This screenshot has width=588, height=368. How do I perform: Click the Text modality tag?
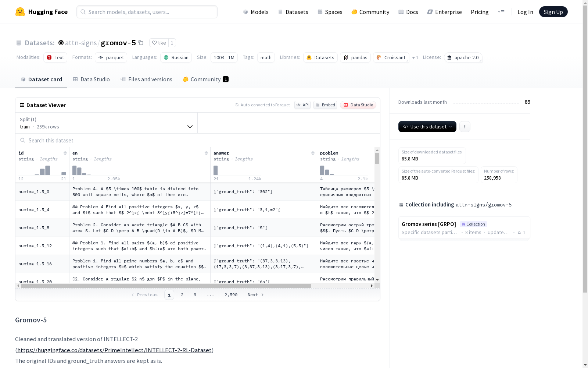(55, 57)
